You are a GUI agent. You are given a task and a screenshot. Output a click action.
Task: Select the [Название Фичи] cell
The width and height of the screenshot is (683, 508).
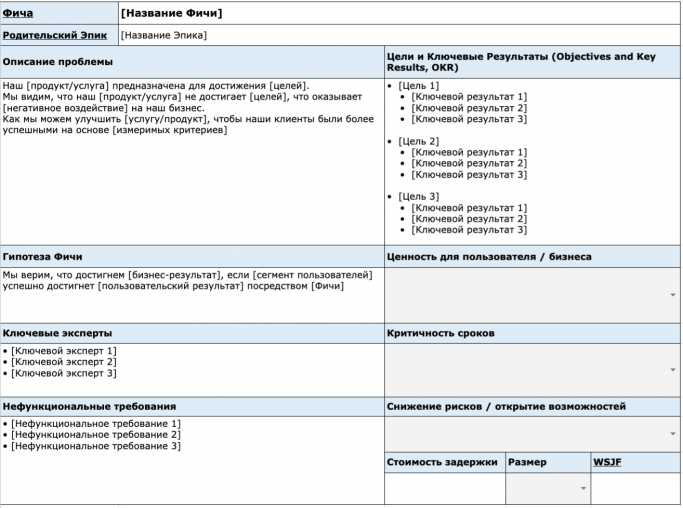[x=399, y=13]
